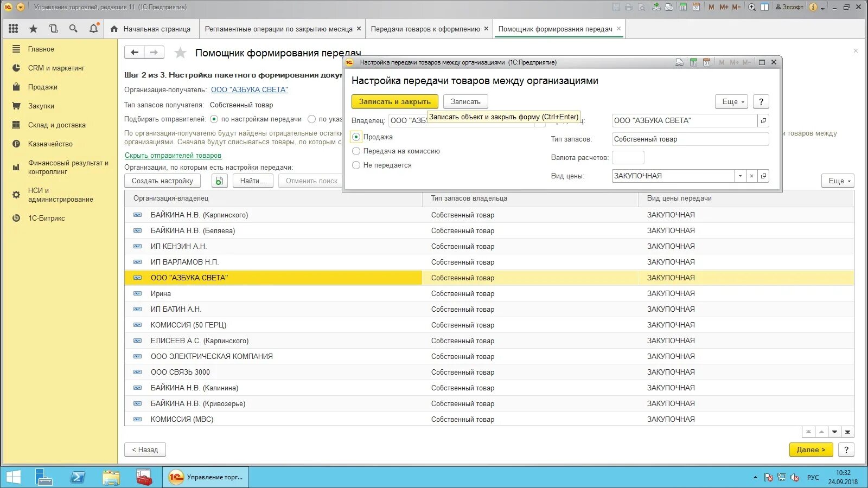Move selection down one row arrow
Image resolution: width=868 pixels, height=488 pixels.
[834, 432]
